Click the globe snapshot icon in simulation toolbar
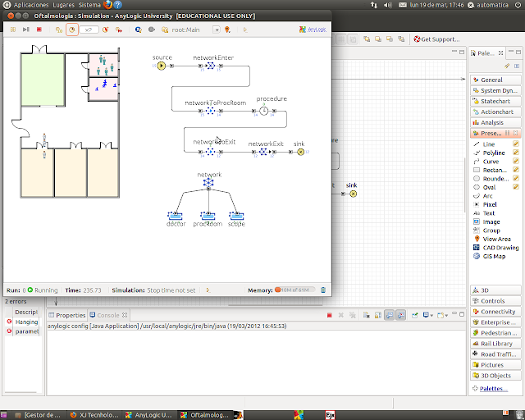 tap(139, 30)
